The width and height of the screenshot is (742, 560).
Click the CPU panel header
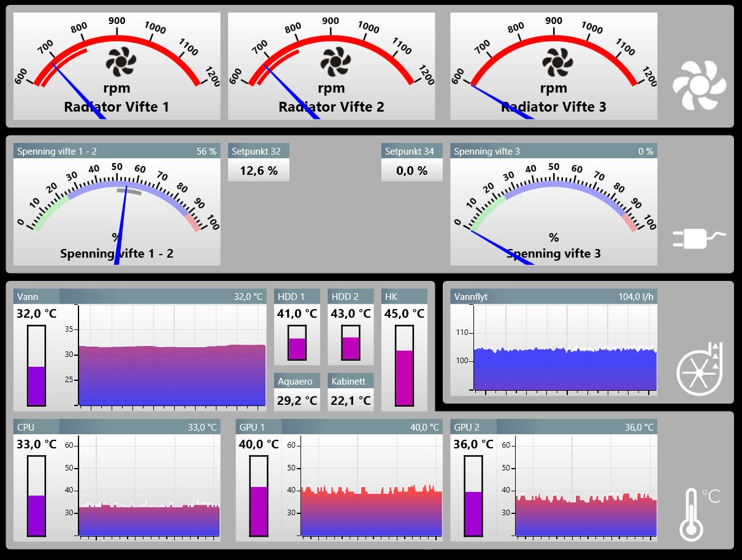click(x=117, y=427)
